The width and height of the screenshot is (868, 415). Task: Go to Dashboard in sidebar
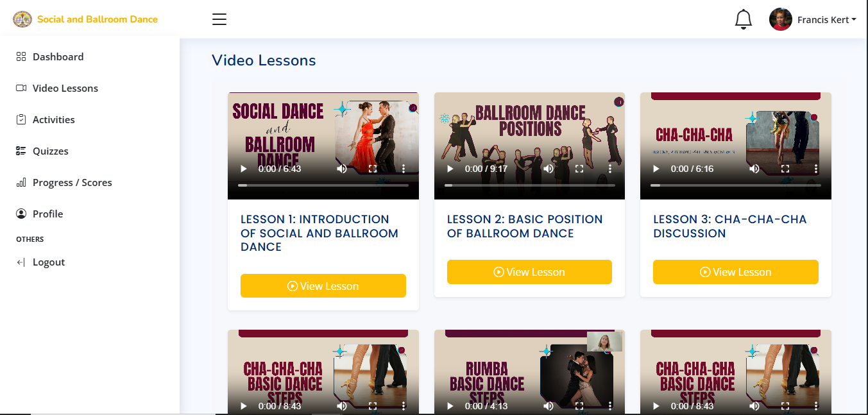58,56
